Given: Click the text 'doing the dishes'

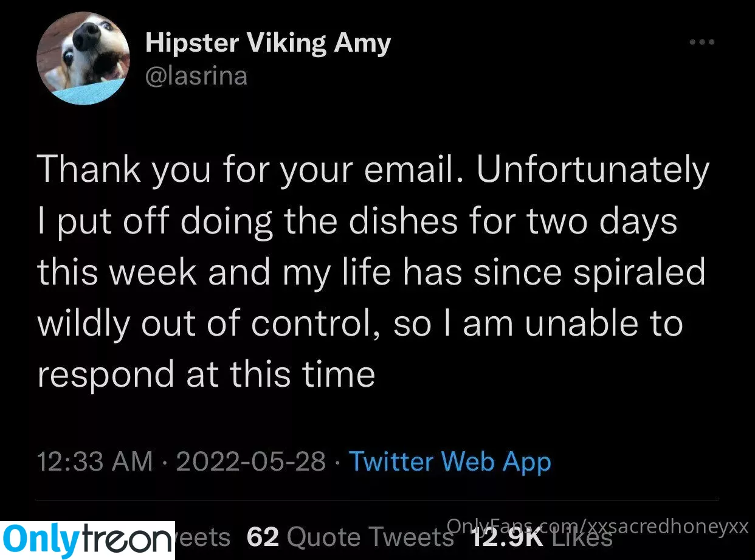Looking at the screenshot, I should coord(320,221).
